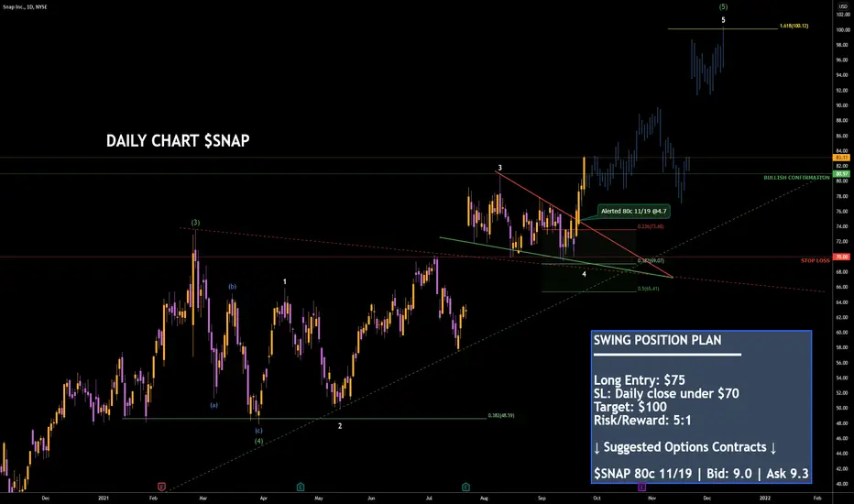This screenshot has height=504, width=854.
Task: Click the 'Target: $100' line
Action: tap(630, 407)
